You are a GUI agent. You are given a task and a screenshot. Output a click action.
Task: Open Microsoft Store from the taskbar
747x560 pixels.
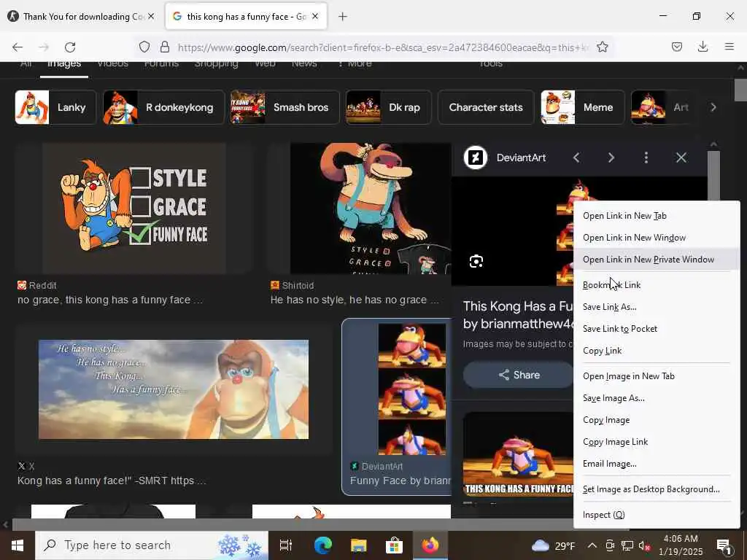pyautogui.click(x=394, y=545)
